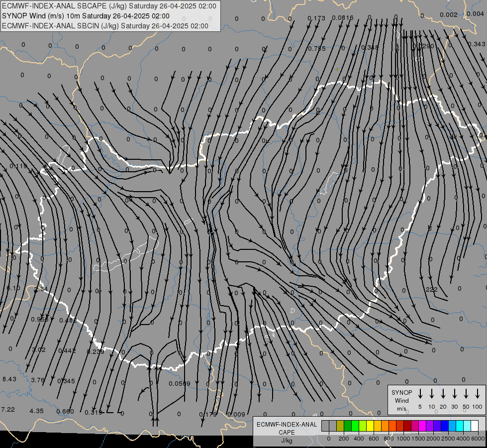
Task: Pick the dark green CAPE swatch
Action: pos(348,426)
